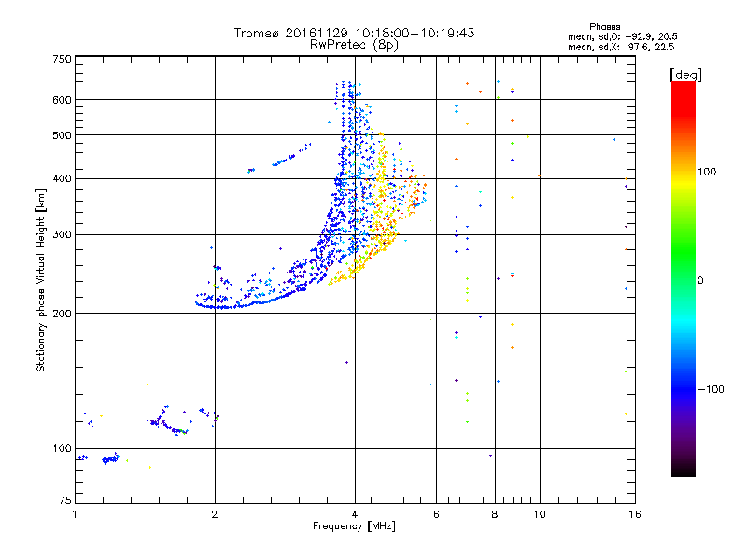
Task: Click the "10" frequency tick label
Action: (x=540, y=514)
